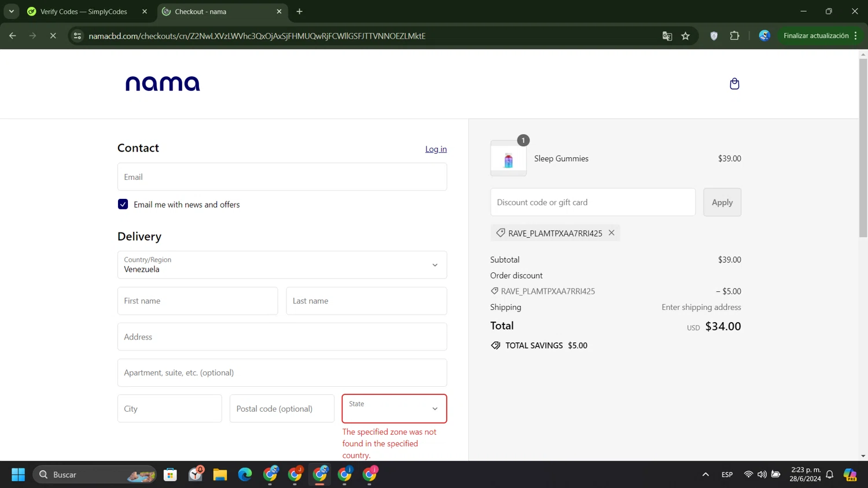The image size is (868, 488).
Task: Click the Log in link
Action: tap(436, 149)
